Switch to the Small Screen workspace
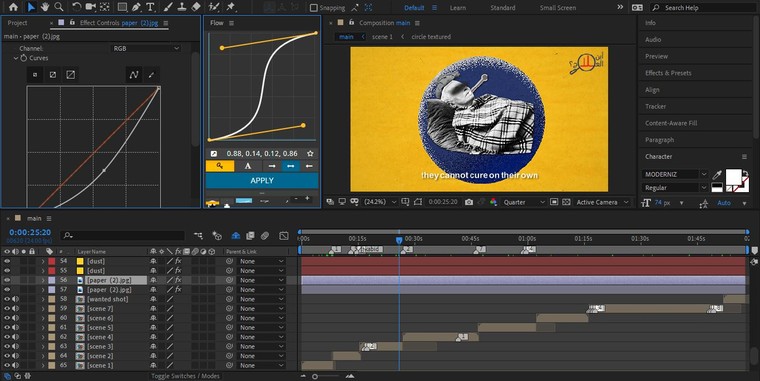 point(558,8)
